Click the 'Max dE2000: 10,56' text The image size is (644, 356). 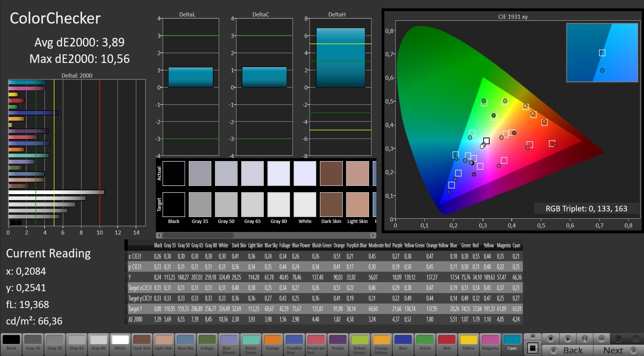click(79, 59)
